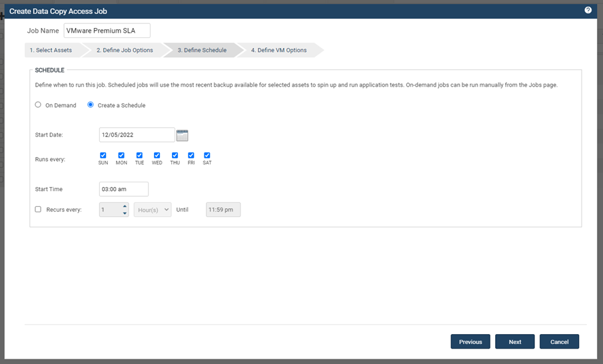
Task: Uncheck the SAT checkbox
Action: point(207,155)
